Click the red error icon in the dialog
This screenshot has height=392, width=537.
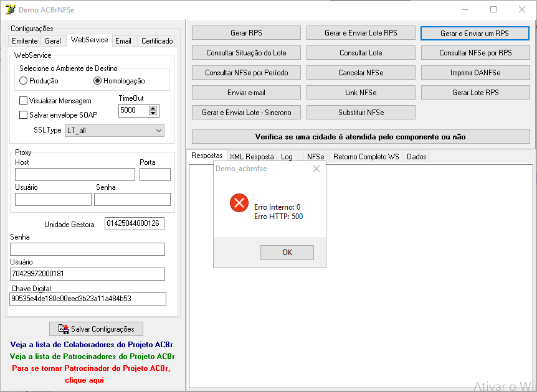[239, 203]
